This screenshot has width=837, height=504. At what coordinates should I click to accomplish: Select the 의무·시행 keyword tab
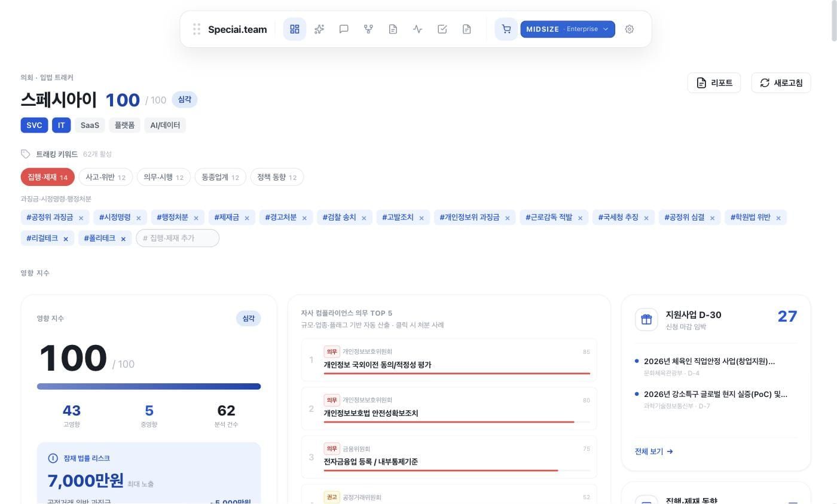coord(164,177)
